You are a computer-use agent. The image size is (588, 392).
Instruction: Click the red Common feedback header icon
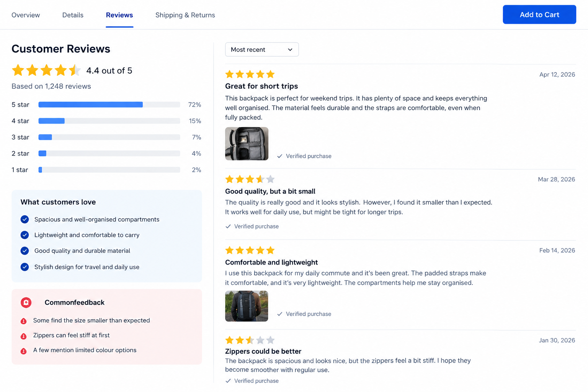coord(26,302)
